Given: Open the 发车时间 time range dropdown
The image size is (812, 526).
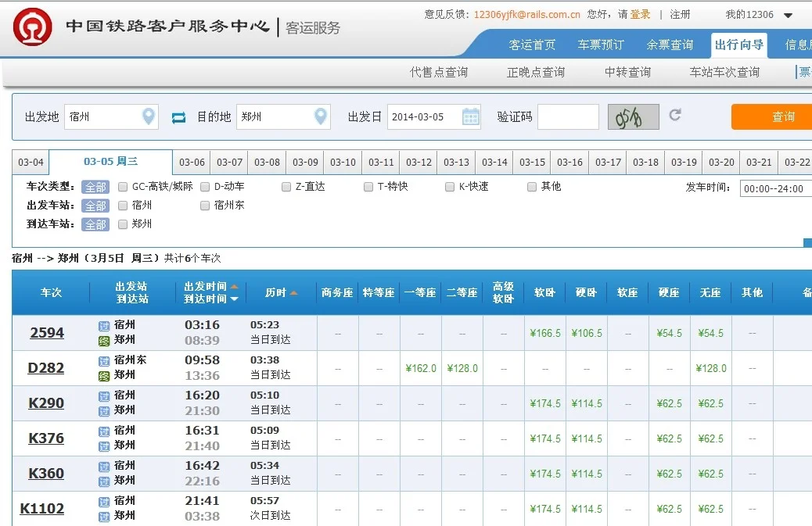Looking at the screenshot, I should tap(776, 187).
